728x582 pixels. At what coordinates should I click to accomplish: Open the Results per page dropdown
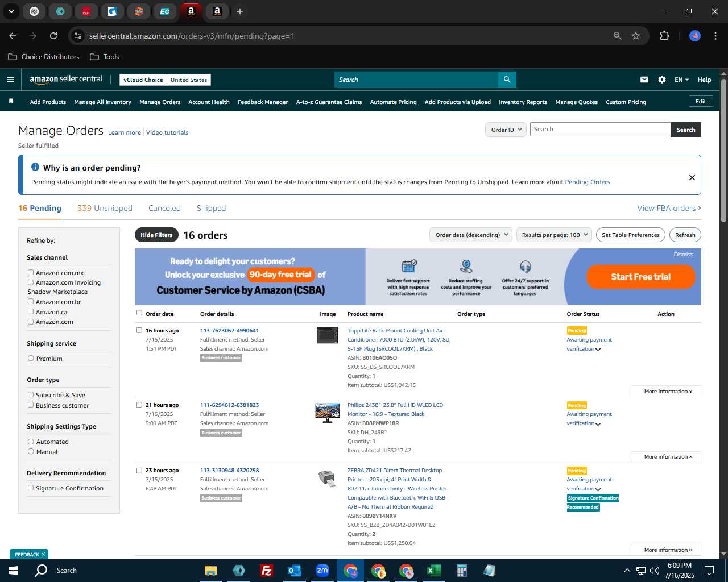554,235
